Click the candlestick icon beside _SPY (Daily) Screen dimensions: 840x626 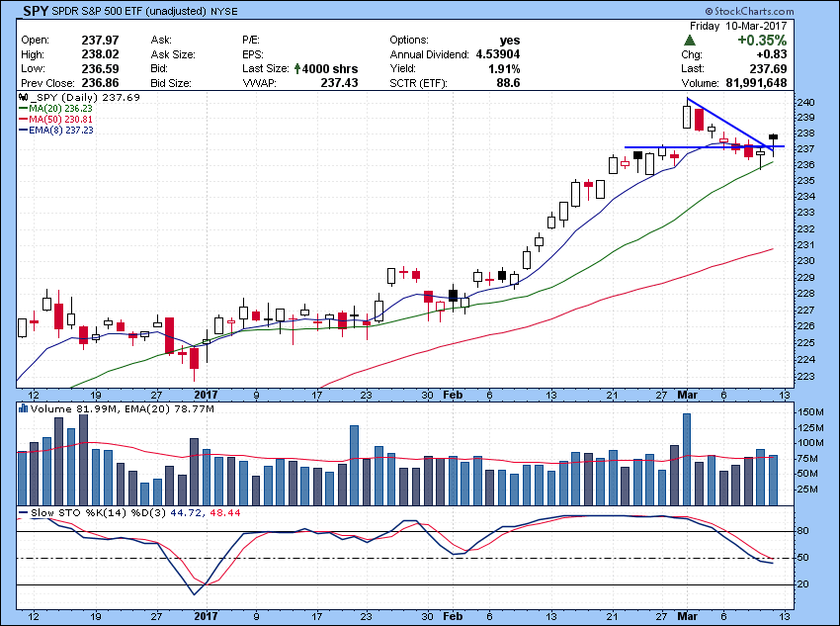click(23, 98)
